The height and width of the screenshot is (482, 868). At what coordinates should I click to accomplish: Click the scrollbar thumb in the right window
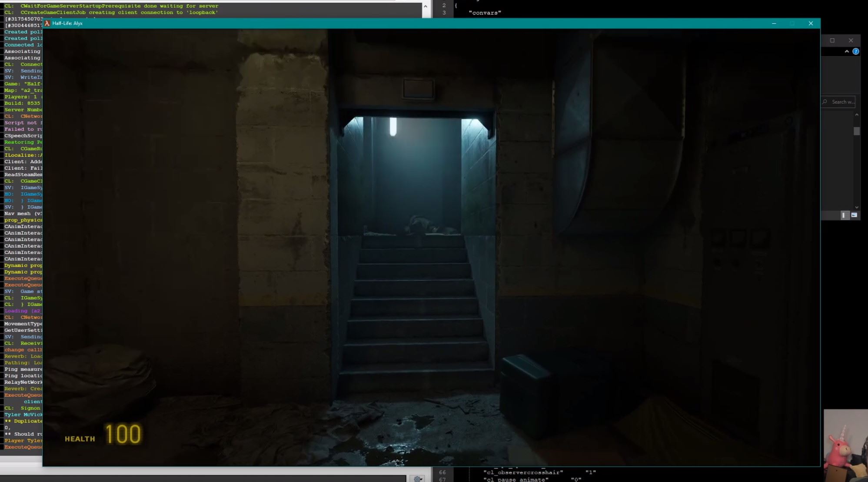[857, 131]
